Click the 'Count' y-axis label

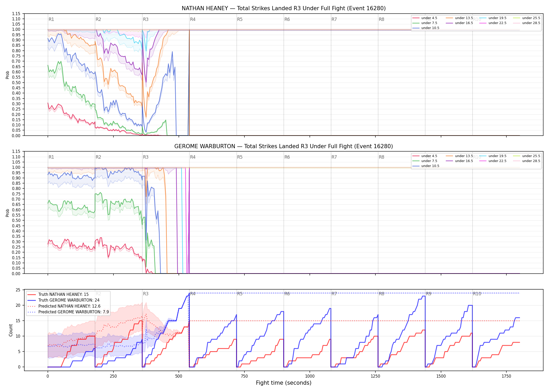11,330
